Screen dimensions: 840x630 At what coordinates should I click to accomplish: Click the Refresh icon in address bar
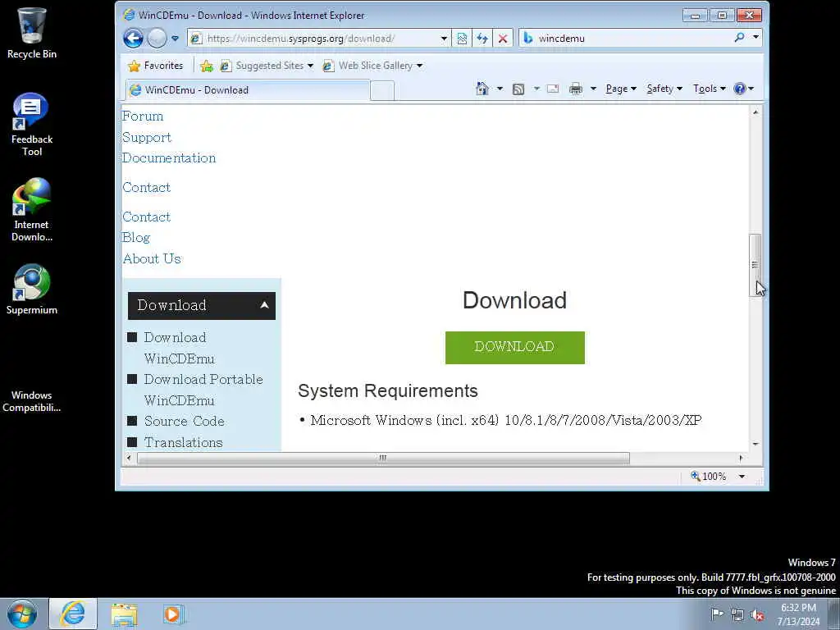482,38
